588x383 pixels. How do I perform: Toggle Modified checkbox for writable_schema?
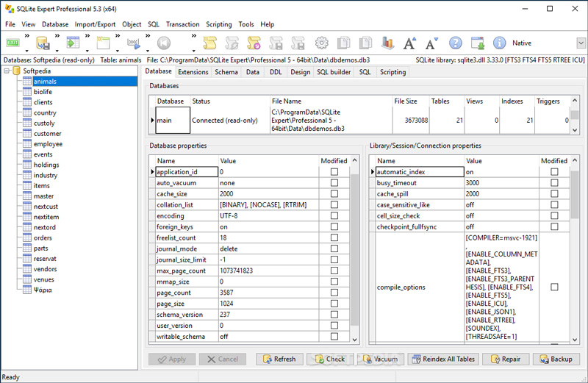(x=334, y=337)
